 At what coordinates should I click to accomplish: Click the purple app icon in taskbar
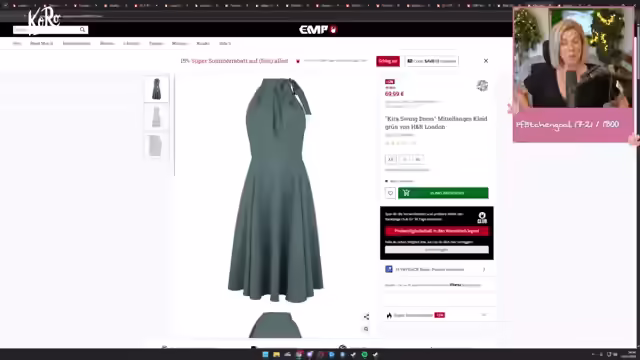310,355
